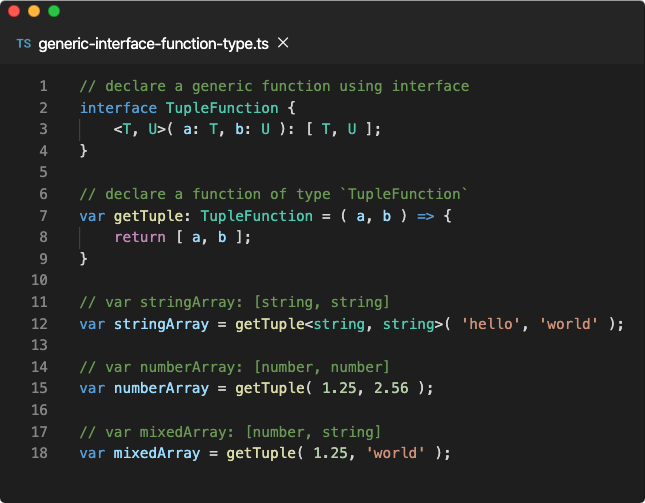645x503 pixels.
Task: Click the 'world' string on line 12
Action: point(568,324)
